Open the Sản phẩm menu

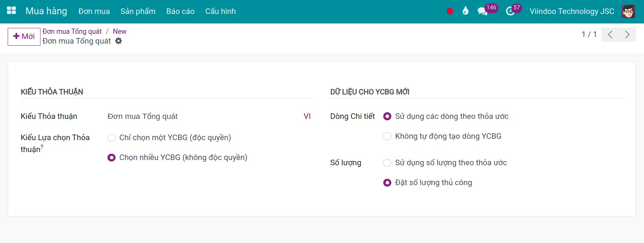138,11
